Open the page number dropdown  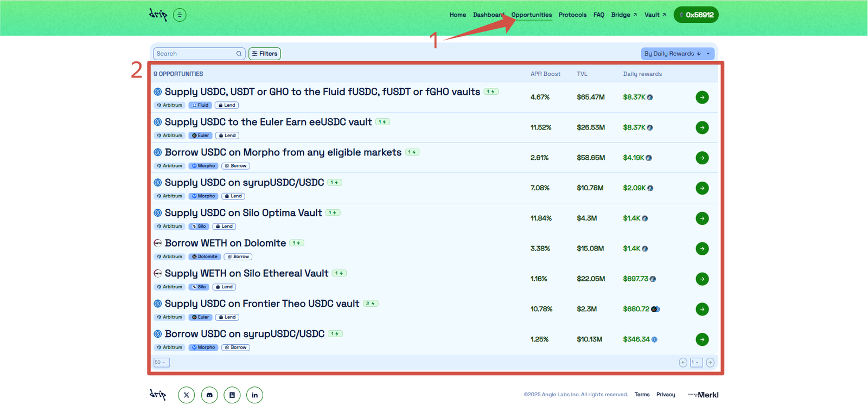[x=696, y=363]
